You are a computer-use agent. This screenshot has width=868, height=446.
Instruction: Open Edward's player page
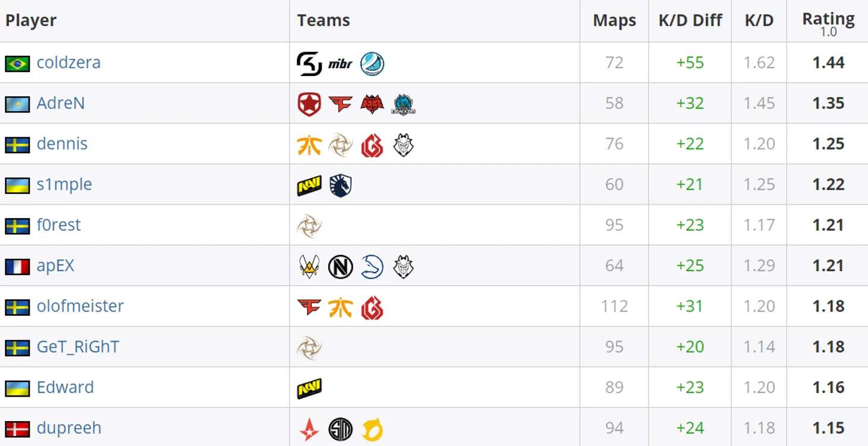click(65, 387)
